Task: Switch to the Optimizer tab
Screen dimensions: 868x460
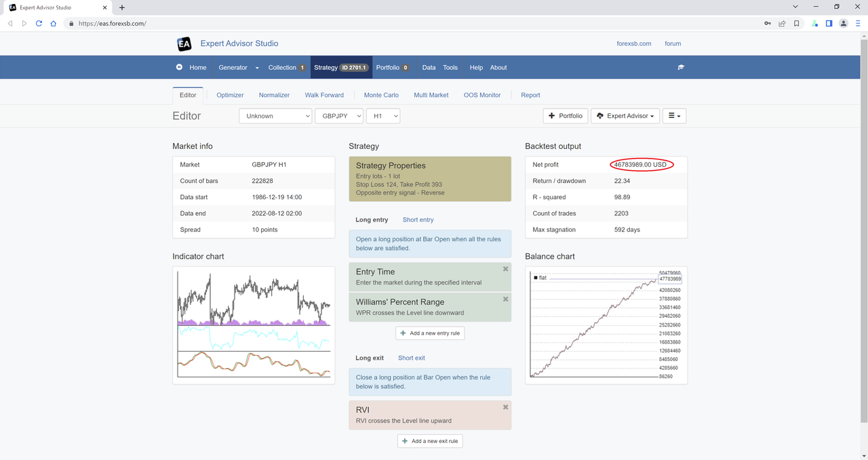Action: tap(230, 96)
